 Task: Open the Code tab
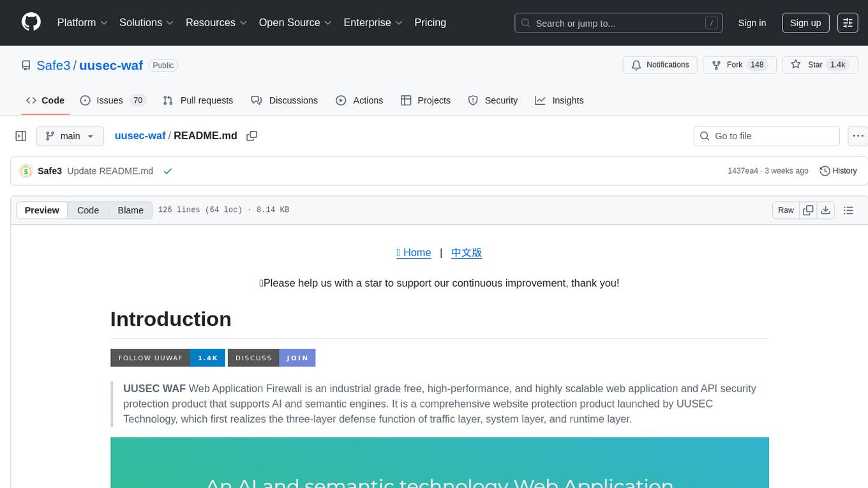pos(45,100)
